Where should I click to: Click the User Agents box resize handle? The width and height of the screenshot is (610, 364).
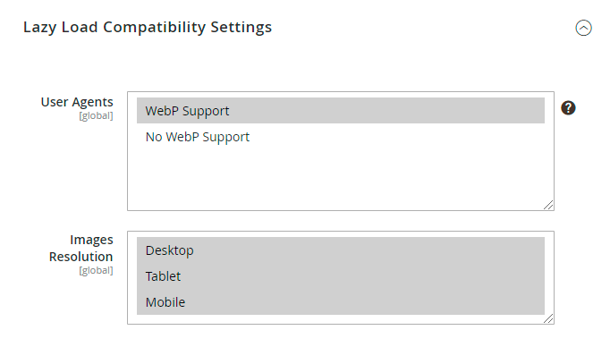(x=548, y=205)
